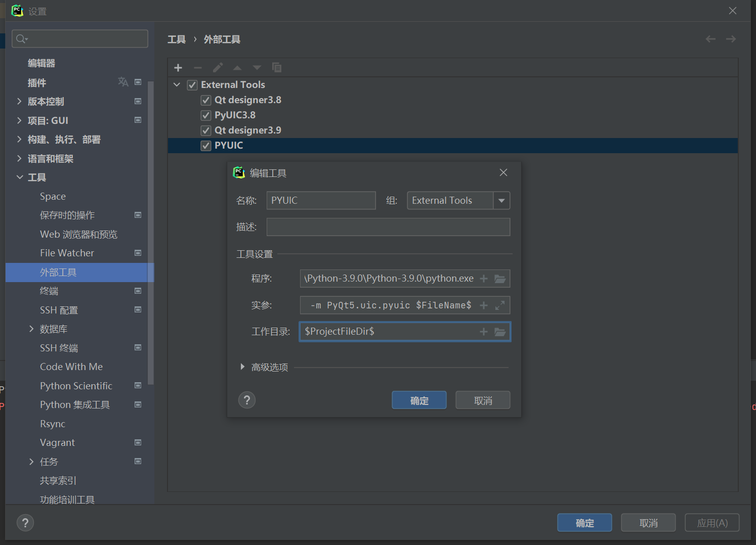Click the search magnifier icon in settings
Viewport: 756px width, 545px height.
(21, 39)
